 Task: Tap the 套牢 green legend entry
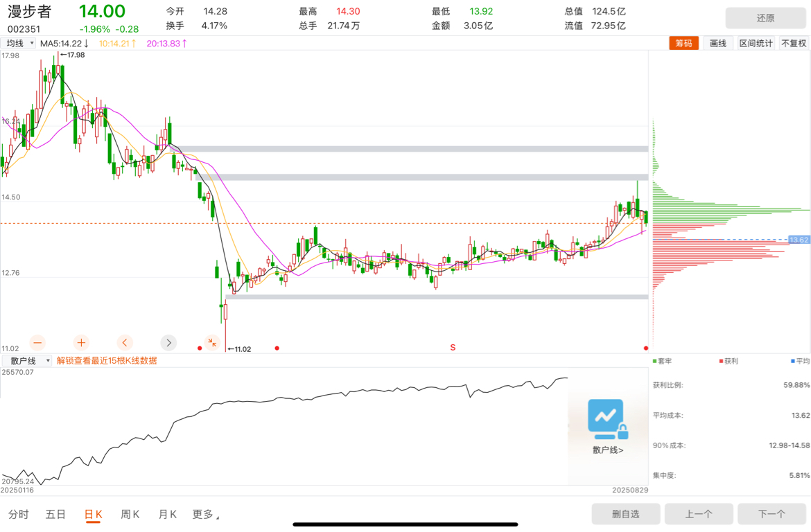coord(663,362)
